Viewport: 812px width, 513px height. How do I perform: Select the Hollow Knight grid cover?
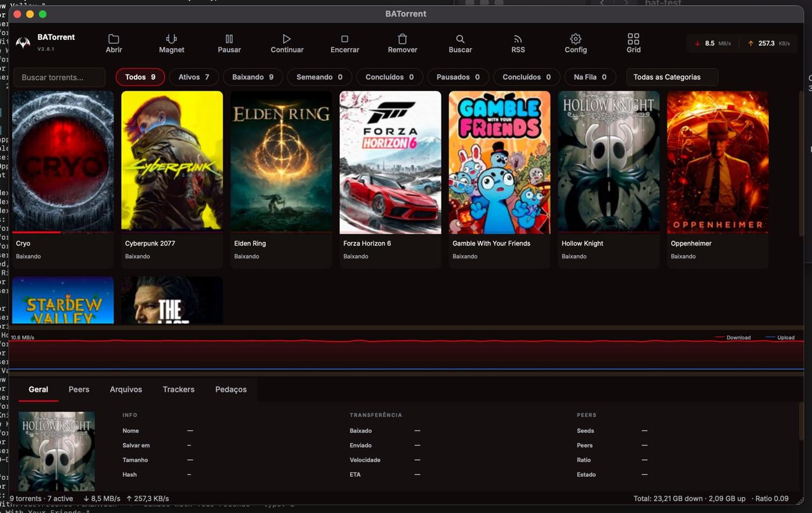tap(608, 162)
